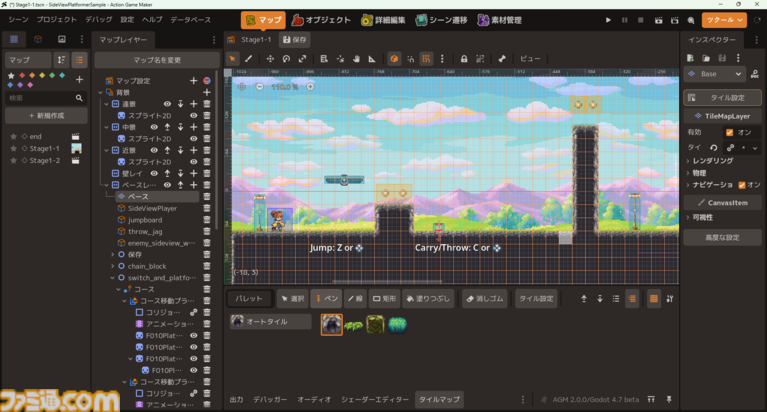767x412 pixels.
Task: Click the palette move-up arrow icon
Action: point(584,298)
